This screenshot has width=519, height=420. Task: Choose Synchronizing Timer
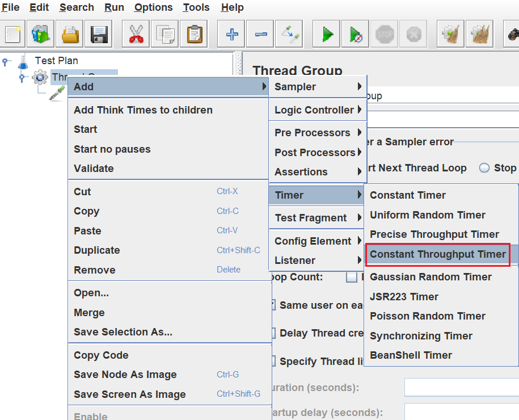pyautogui.click(x=441, y=336)
